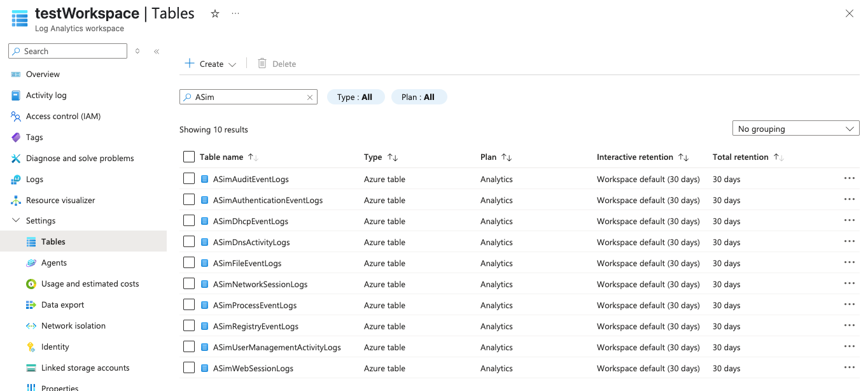Open row menu for ASimUserManagementActivityLogs
The width and height of the screenshot is (868, 391).
850,347
